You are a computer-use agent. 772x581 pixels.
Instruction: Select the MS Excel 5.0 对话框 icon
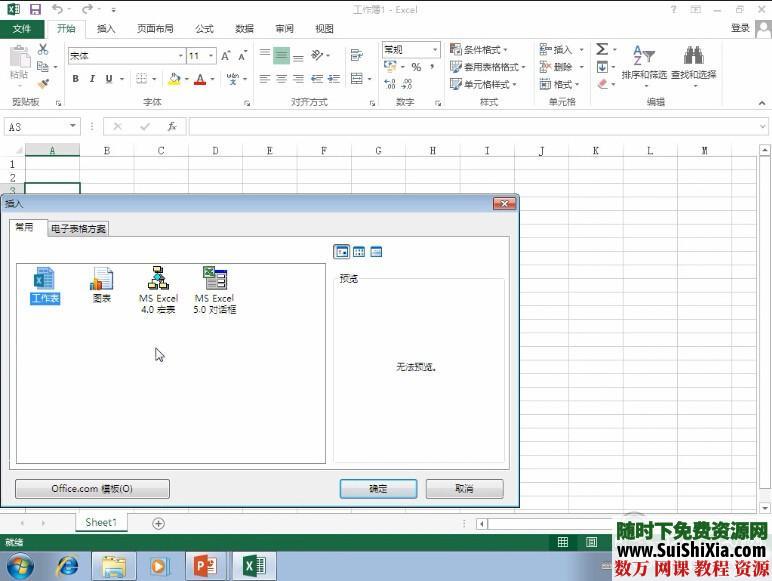tap(215, 290)
